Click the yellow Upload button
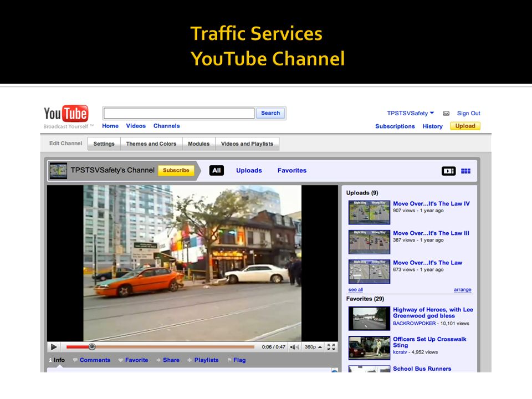The image size is (532, 399). click(465, 126)
